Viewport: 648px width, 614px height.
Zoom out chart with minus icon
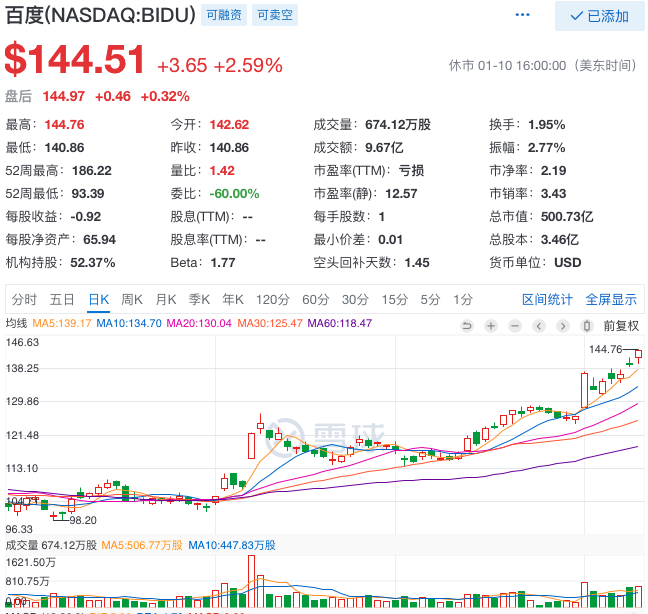(515, 326)
